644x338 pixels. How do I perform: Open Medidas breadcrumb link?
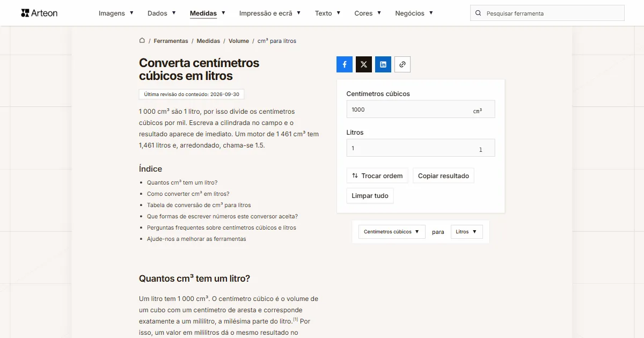click(x=208, y=41)
